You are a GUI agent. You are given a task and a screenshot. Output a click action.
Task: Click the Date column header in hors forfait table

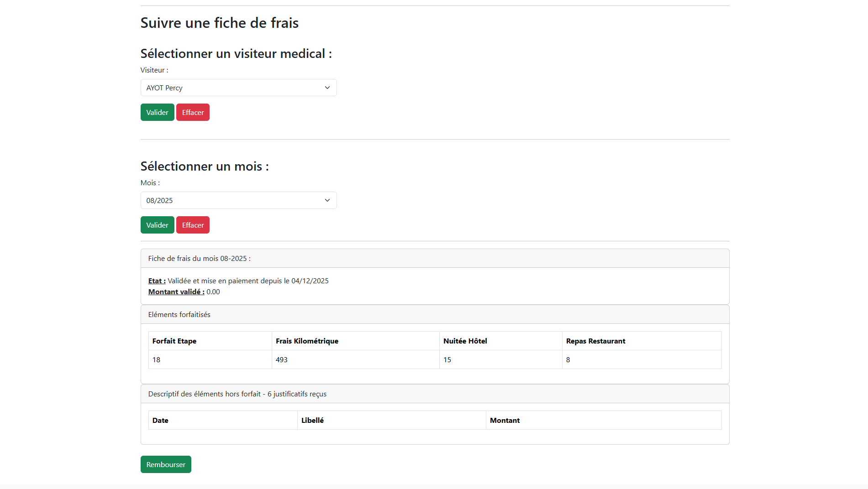click(160, 421)
